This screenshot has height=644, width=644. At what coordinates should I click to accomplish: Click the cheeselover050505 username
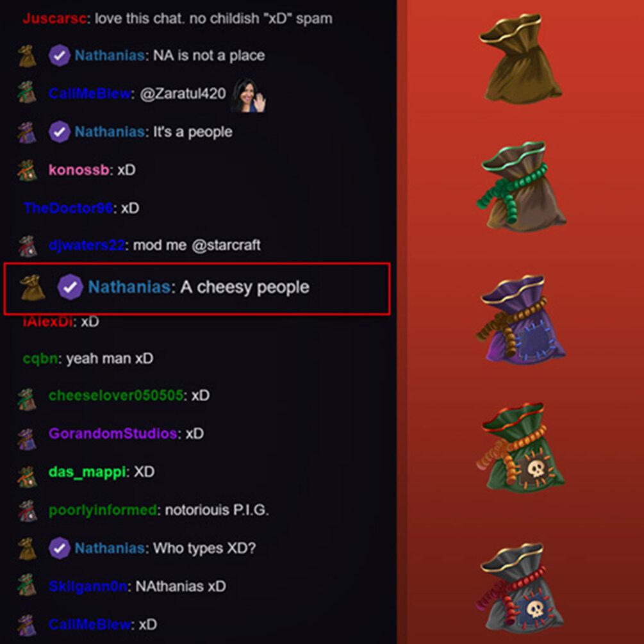pos(116,395)
